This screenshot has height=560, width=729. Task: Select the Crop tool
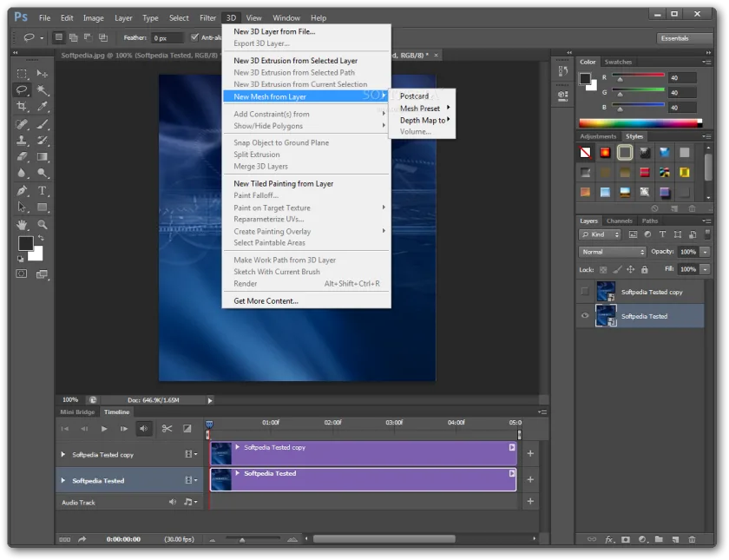pyautogui.click(x=22, y=107)
